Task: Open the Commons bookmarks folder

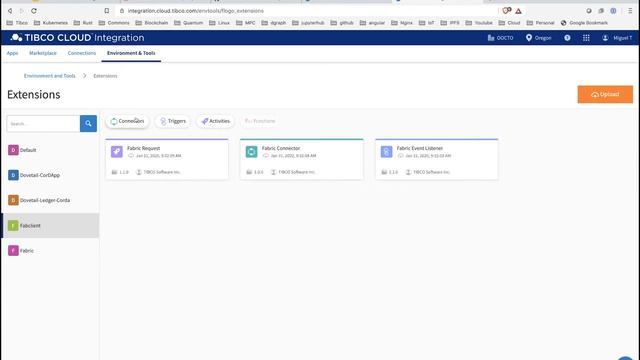Action: (x=114, y=23)
